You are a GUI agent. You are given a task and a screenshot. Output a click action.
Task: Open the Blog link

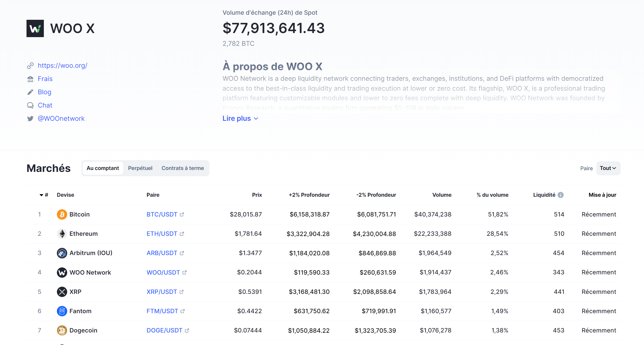pyautogui.click(x=45, y=92)
